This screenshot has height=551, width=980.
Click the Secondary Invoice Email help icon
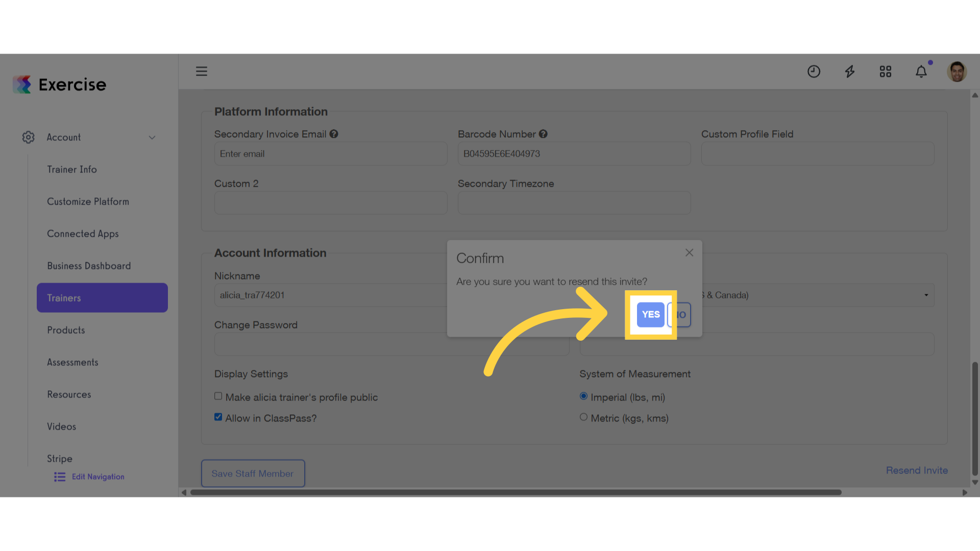pos(334,134)
